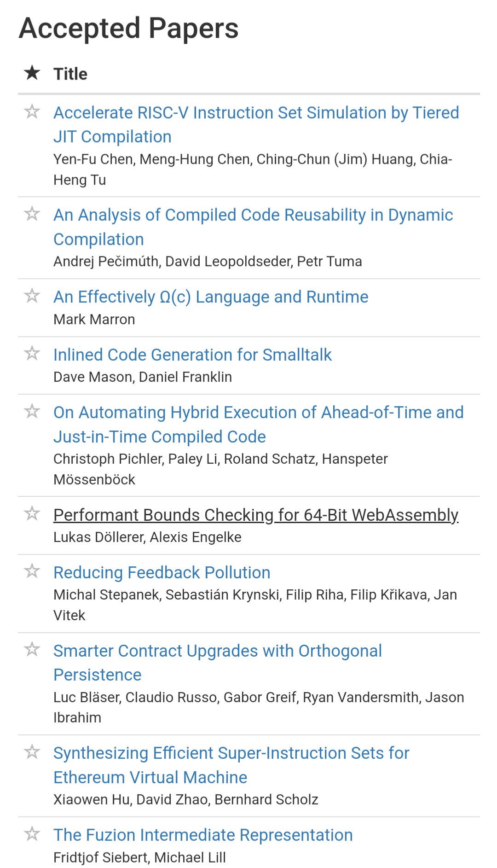Open An Analysis of Compiled Code Reusability
This screenshot has width=497, height=868.
click(x=253, y=227)
